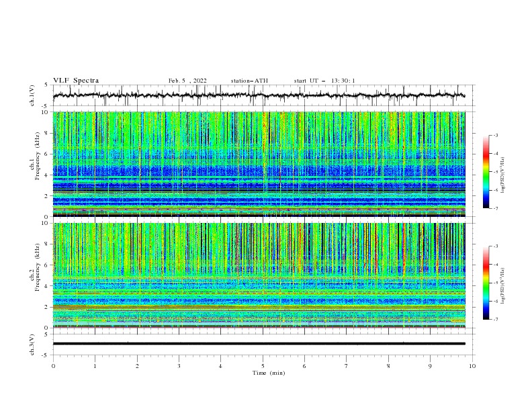Click the lower PSD color bar

click(x=486, y=283)
